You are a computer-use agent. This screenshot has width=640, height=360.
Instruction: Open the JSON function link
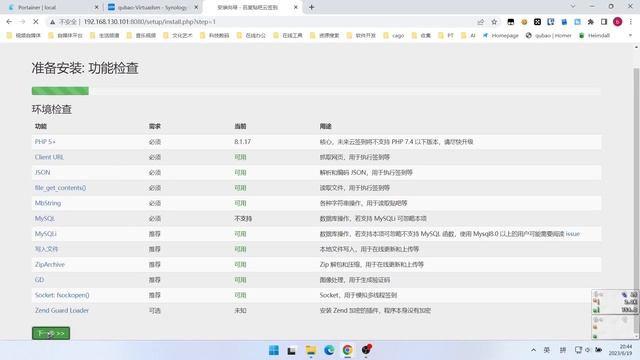(42, 172)
